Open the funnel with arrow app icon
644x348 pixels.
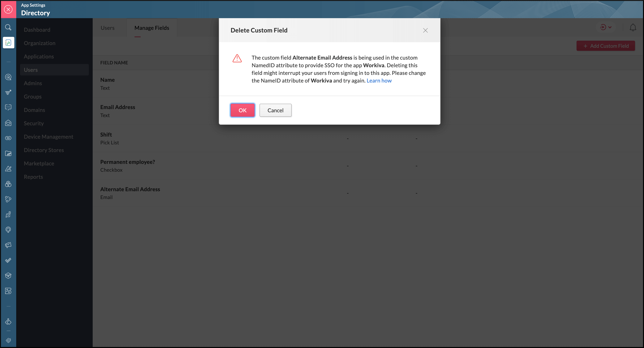click(x=8, y=92)
